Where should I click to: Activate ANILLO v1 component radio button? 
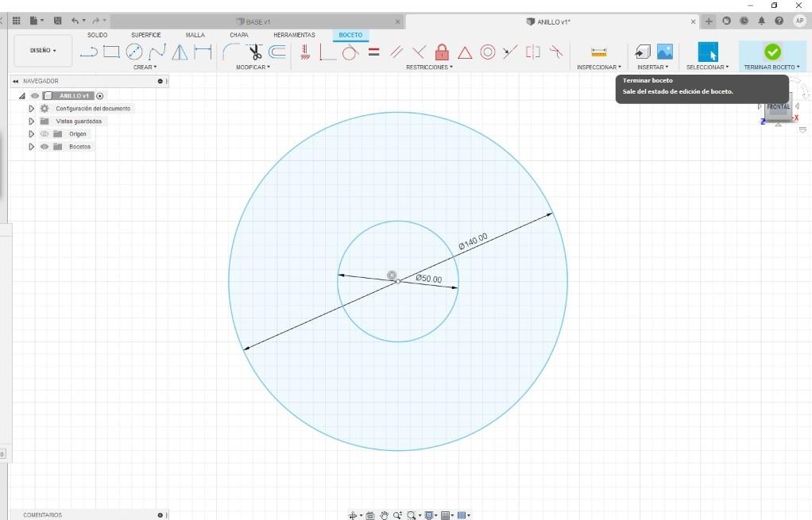pos(100,96)
